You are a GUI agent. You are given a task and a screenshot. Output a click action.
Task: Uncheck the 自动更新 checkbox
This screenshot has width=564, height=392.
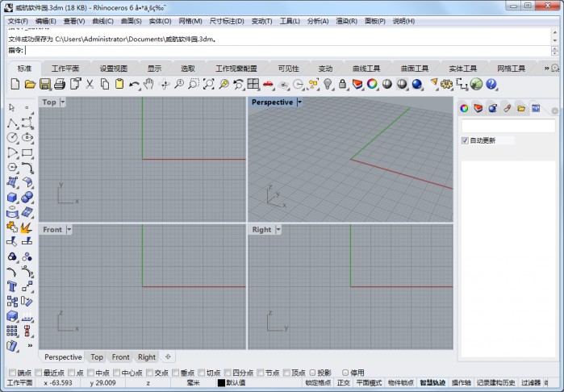coord(465,140)
